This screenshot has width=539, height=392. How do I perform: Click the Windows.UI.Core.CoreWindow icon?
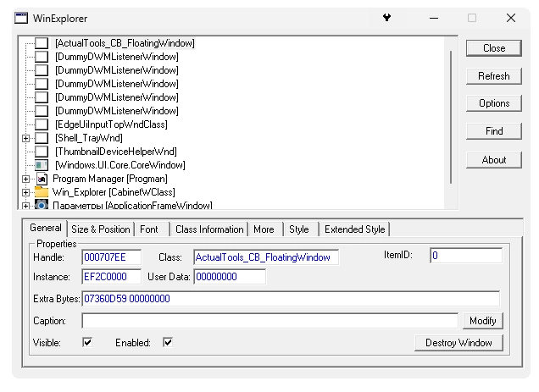(x=42, y=165)
